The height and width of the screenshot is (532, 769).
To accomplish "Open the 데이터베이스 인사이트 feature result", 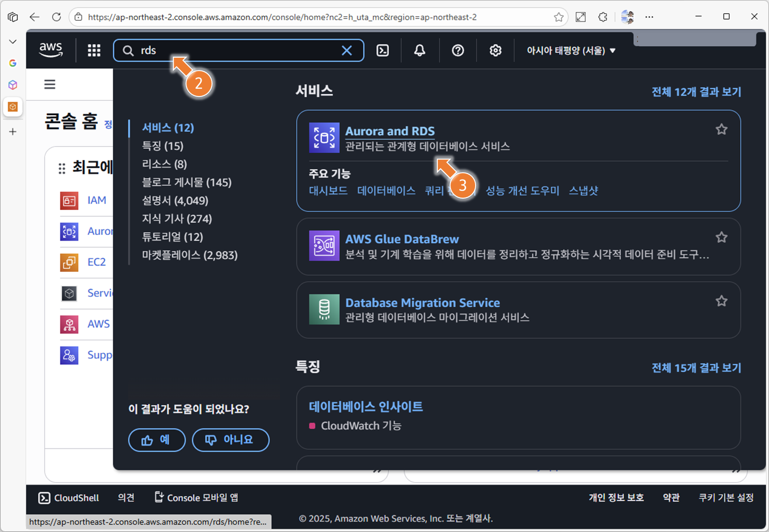I will (365, 407).
